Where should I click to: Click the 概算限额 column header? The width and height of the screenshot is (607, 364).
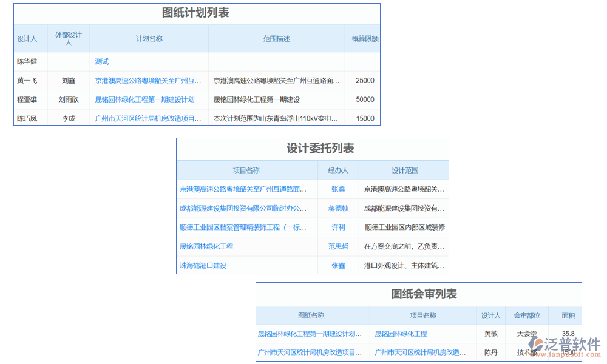pyautogui.click(x=365, y=39)
